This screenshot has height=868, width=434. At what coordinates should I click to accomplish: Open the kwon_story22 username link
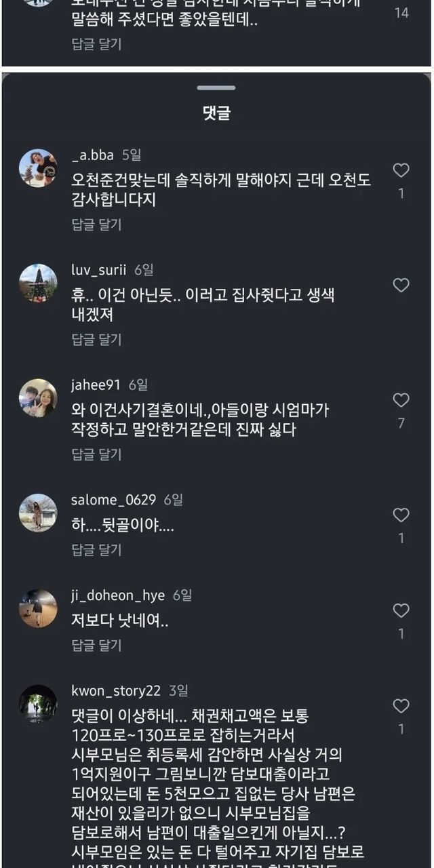tap(116, 691)
